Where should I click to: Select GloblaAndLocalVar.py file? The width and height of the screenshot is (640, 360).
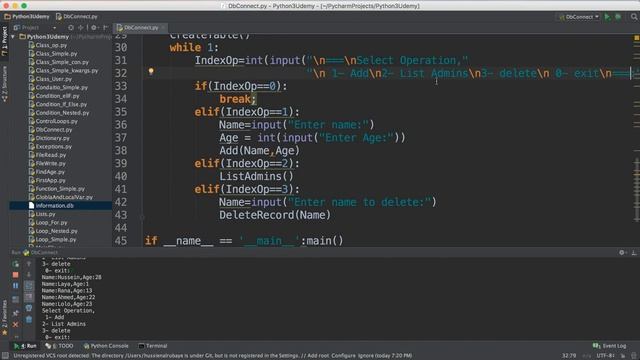(x=61, y=197)
